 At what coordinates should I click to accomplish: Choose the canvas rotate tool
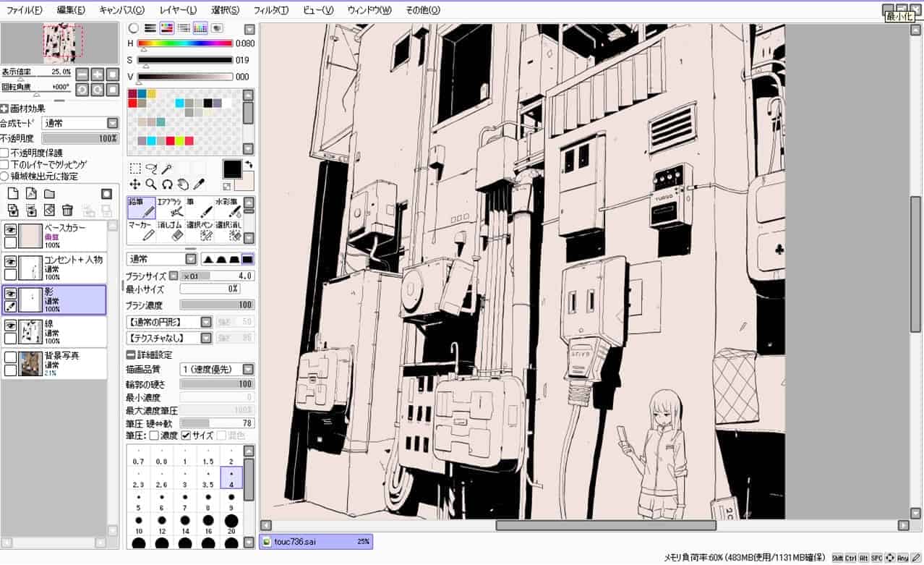tap(167, 184)
